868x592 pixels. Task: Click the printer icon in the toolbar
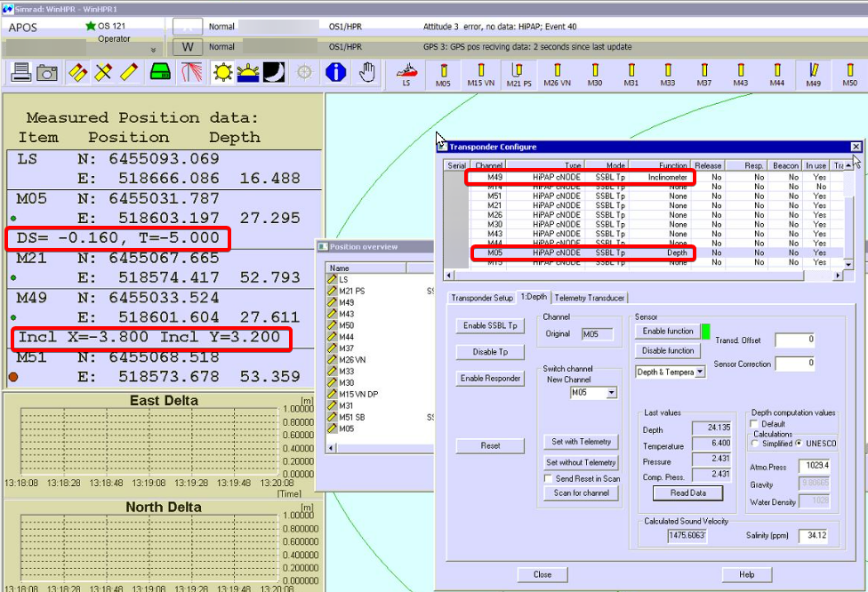coord(22,73)
